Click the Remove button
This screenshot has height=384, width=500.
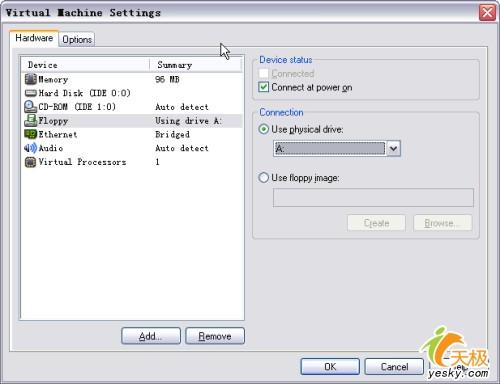click(x=215, y=336)
